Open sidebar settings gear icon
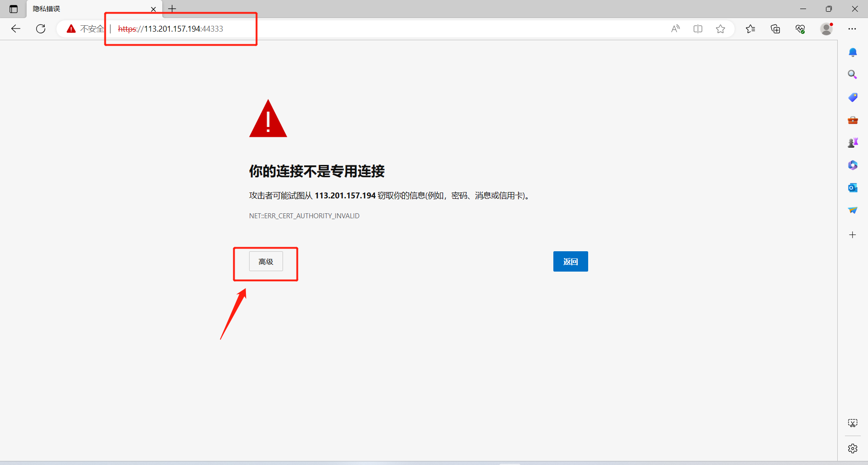Screen dimensions: 868x465 (x=853, y=448)
